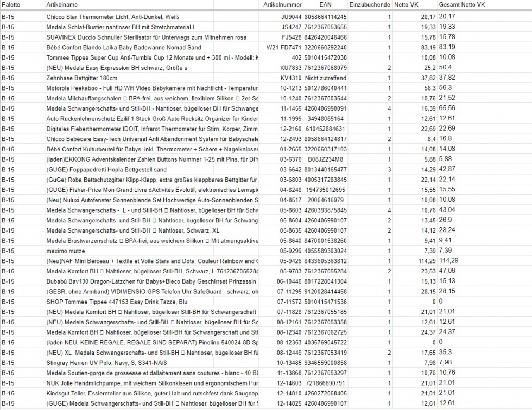The width and height of the screenshot is (532, 410).
Task: Select article number W21-FD7471
Action: [x=284, y=47]
